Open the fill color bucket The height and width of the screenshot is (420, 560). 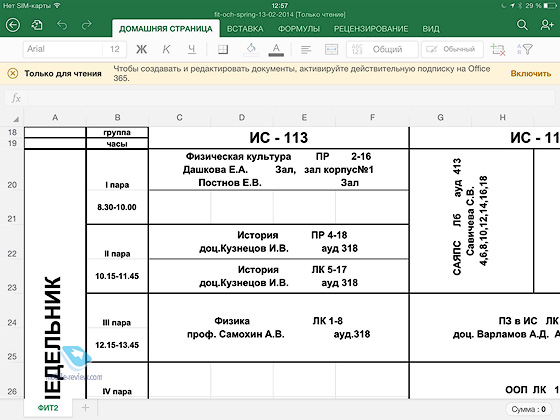pyautogui.click(x=251, y=49)
